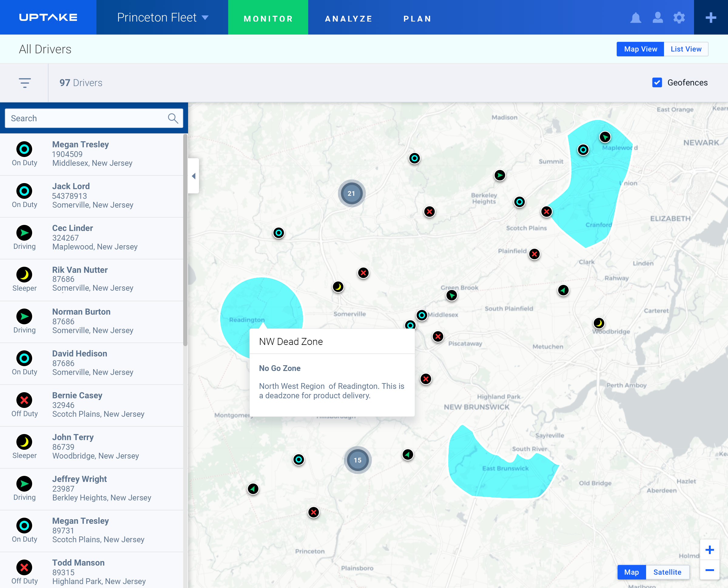The image size is (728, 588).
Task: Type in the driver search field
Action: point(85,118)
